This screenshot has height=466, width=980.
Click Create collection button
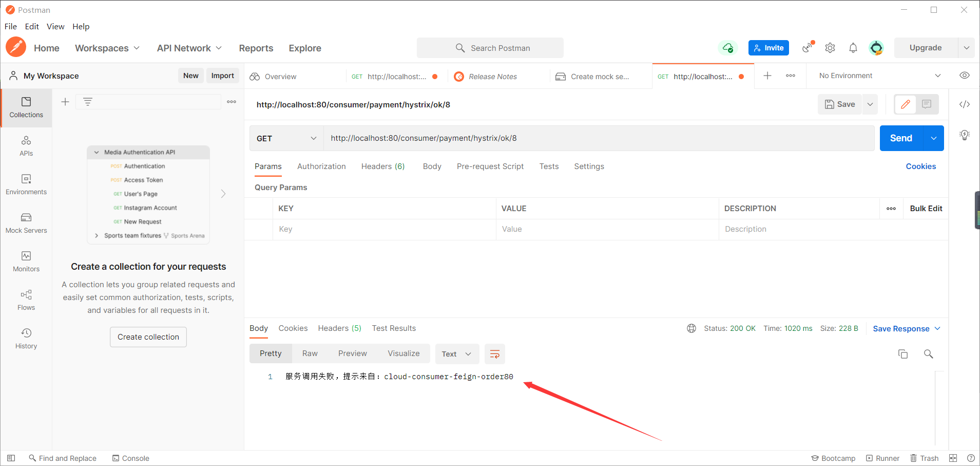148,337
